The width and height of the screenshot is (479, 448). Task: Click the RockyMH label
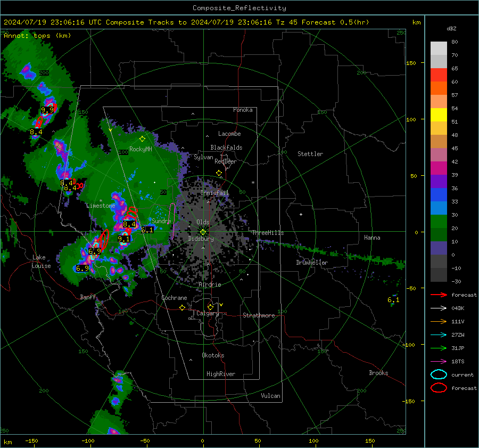click(x=141, y=149)
